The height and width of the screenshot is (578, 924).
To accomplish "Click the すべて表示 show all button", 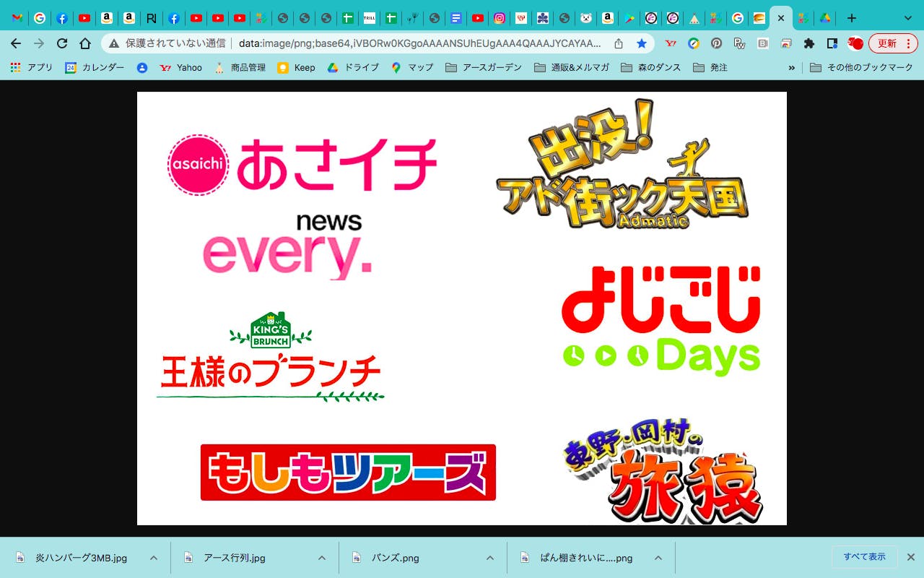I will point(864,557).
